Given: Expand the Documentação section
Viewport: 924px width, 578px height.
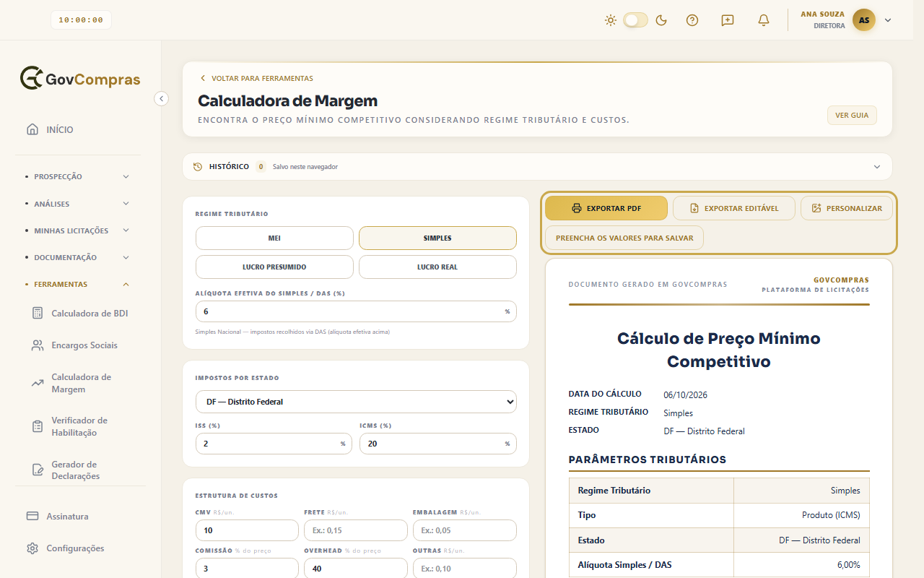Looking at the screenshot, I should [78, 257].
